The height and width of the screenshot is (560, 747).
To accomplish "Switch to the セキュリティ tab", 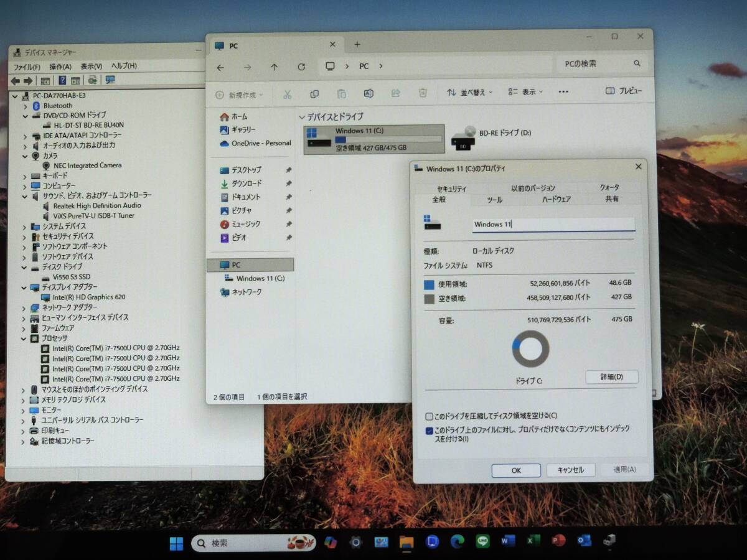I will click(451, 189).
